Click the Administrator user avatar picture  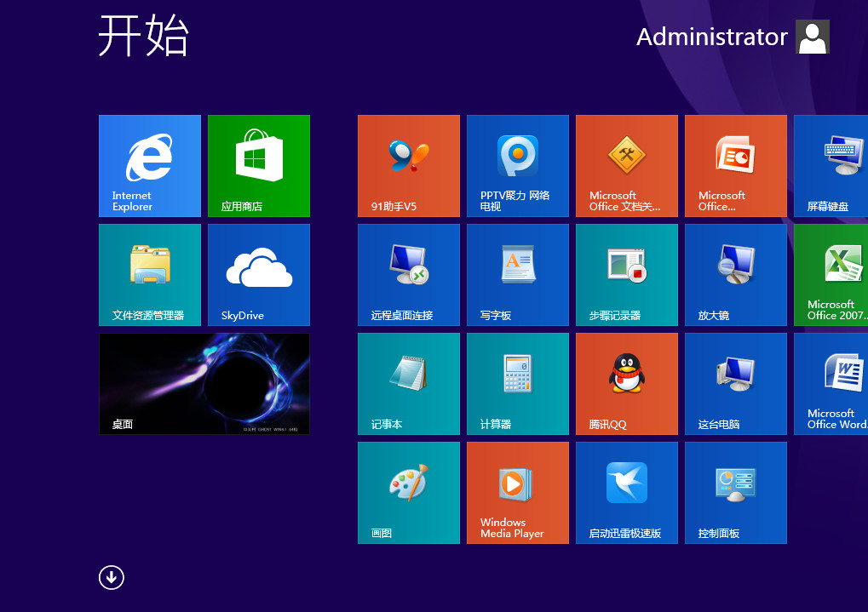point(813,37)
